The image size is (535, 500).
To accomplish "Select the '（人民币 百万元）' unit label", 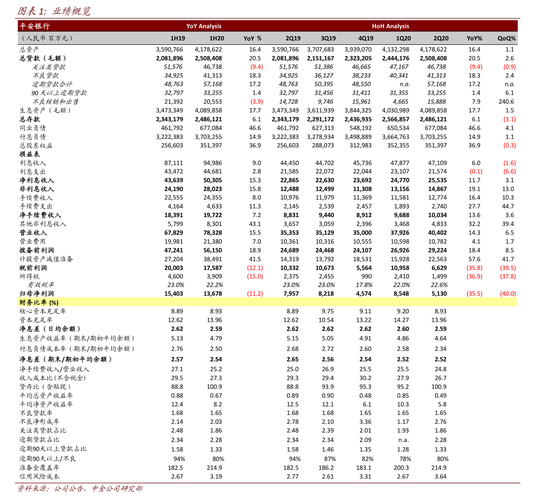I will [46, 38].
